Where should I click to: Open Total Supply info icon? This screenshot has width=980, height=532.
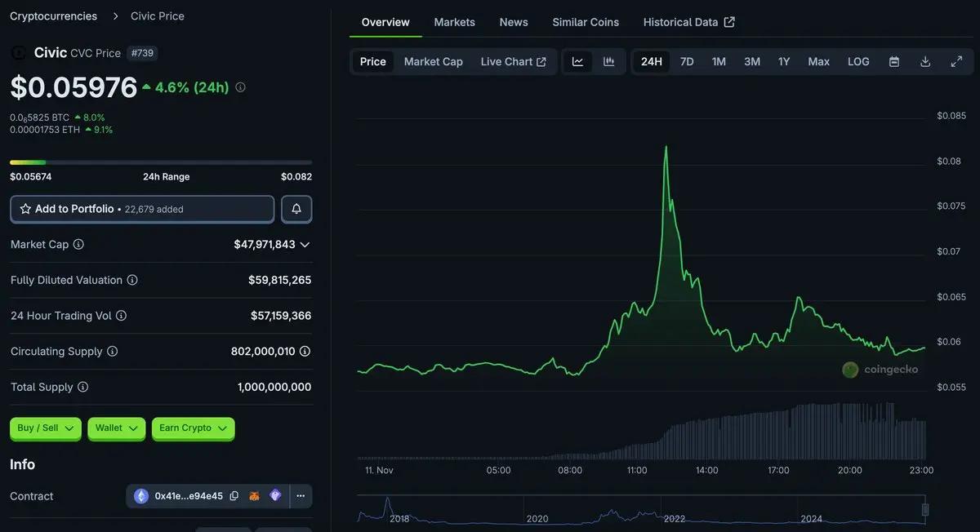pos(82,388)
